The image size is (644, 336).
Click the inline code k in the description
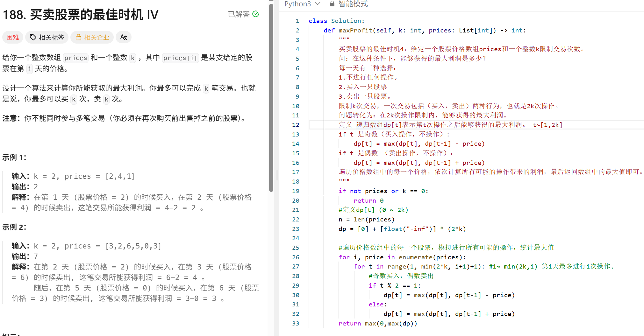click(x=132, y=58)
